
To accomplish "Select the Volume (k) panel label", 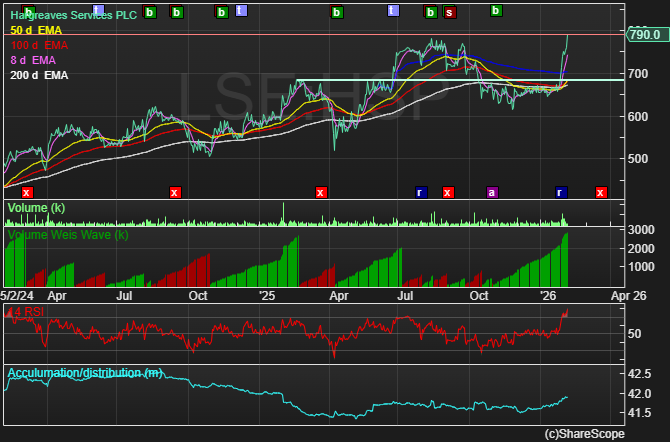I will tap(36, 207).
